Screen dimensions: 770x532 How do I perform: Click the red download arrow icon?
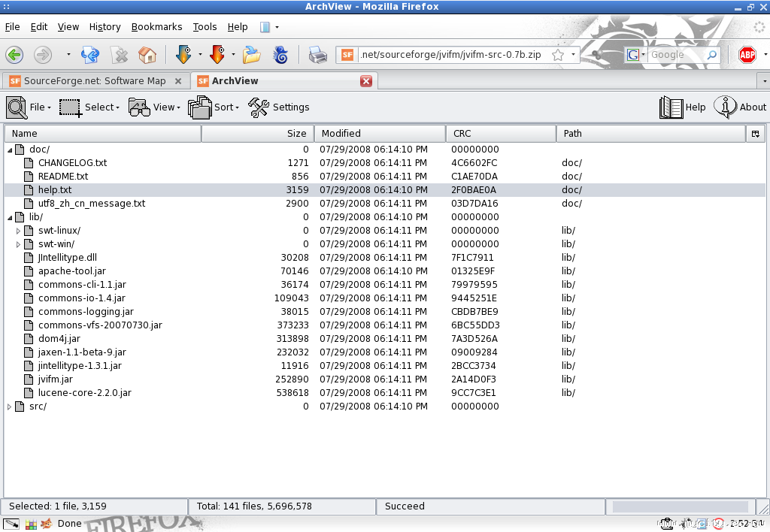point(217,54)
